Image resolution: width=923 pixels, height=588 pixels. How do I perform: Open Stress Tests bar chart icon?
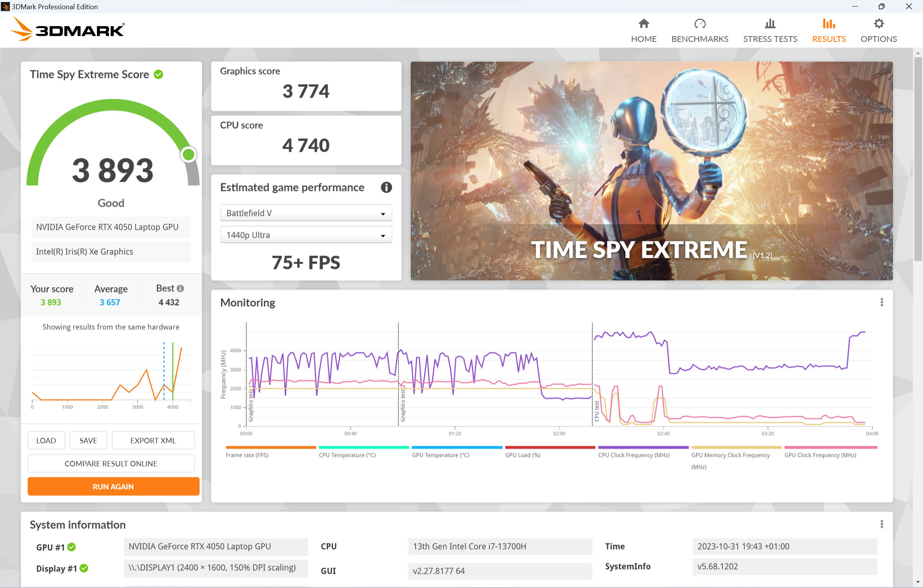pos(770,24)
